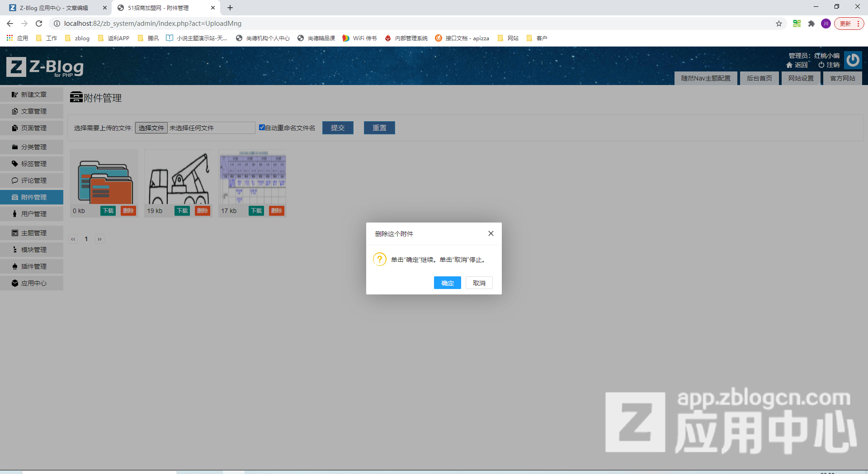Open 文章管理 in the sidebar
The width and height of the screenshot is (868, 474).
point(32,111)
